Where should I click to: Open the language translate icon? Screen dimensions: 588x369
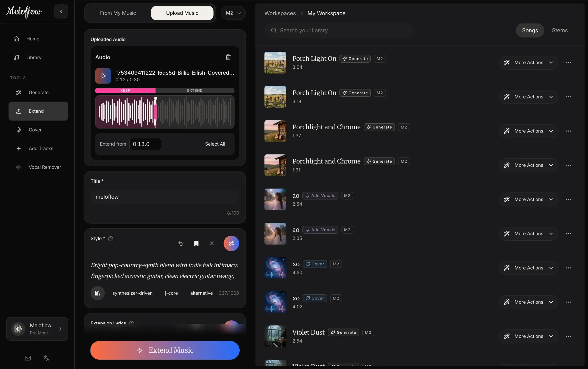pos(46,358)
